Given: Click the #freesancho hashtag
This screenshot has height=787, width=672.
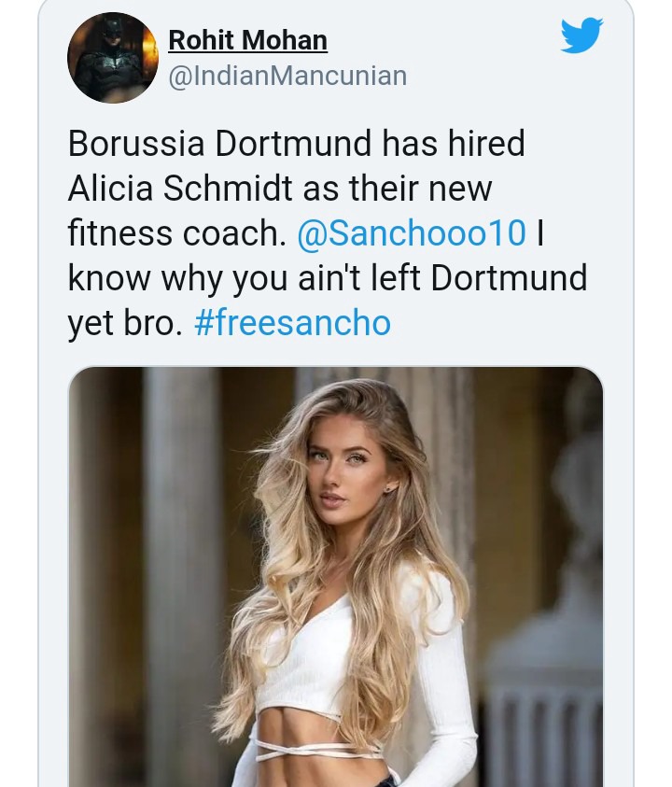Looking at the screenshot, I should click(x=292, y=323).
